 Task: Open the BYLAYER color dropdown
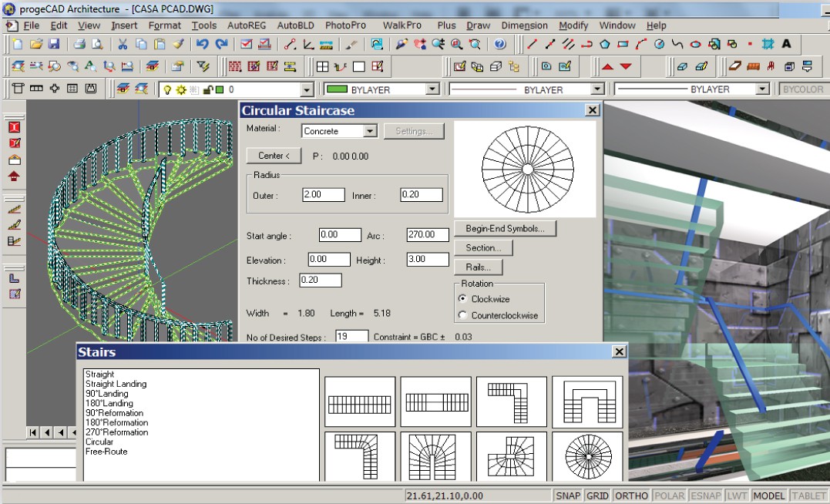432,90
